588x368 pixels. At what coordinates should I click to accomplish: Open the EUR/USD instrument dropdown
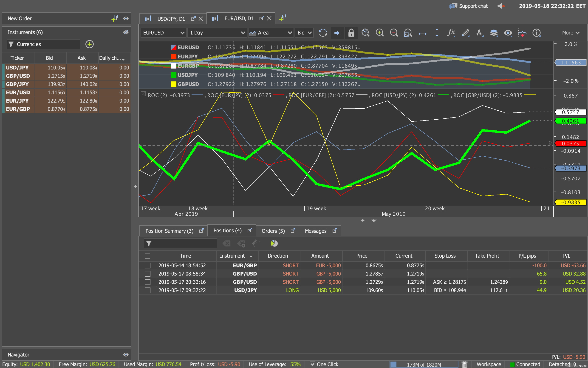pos(164,33)
